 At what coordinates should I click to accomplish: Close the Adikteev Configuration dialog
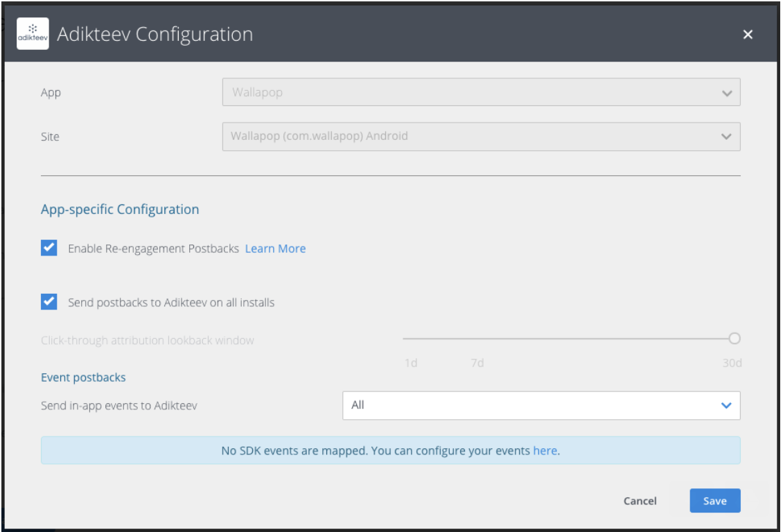pyautogui.click(x=748, y=35)
